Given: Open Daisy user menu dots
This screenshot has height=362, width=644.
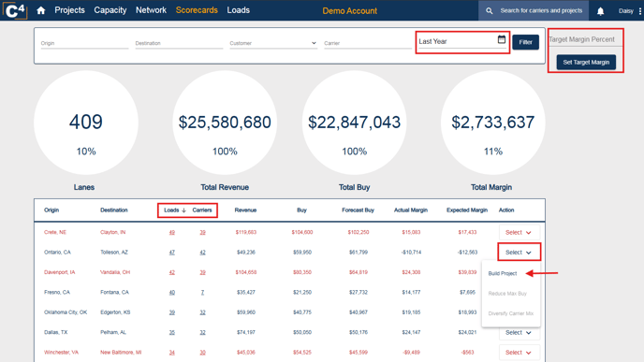Looking at the screenshot, I should (x=640, y=11).
